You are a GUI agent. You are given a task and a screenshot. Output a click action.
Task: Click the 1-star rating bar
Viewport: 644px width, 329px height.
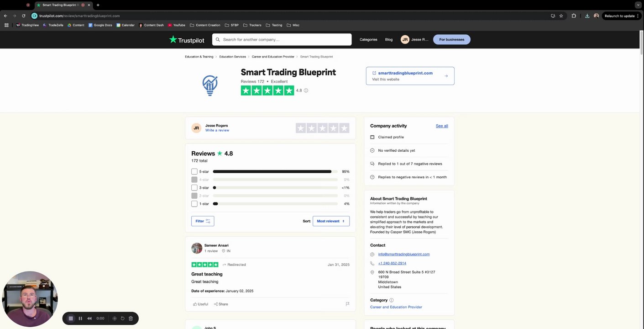[x=275, y=204]
